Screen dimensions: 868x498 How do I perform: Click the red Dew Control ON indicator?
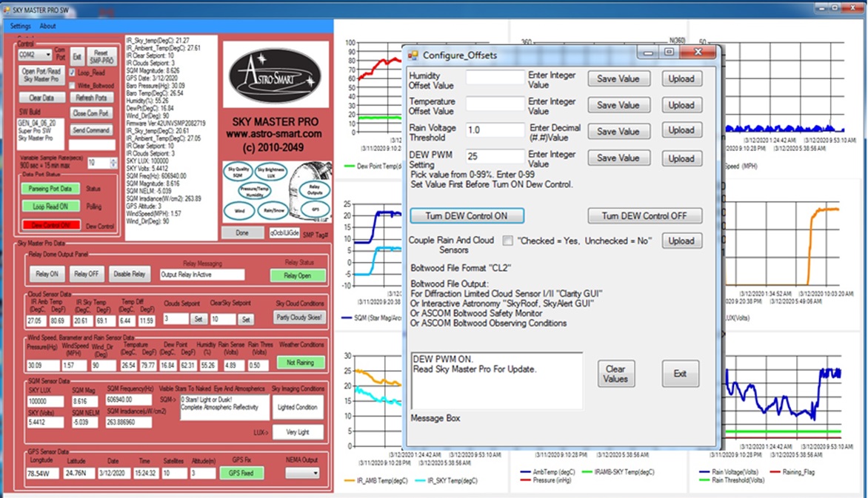tap(51, 225)
